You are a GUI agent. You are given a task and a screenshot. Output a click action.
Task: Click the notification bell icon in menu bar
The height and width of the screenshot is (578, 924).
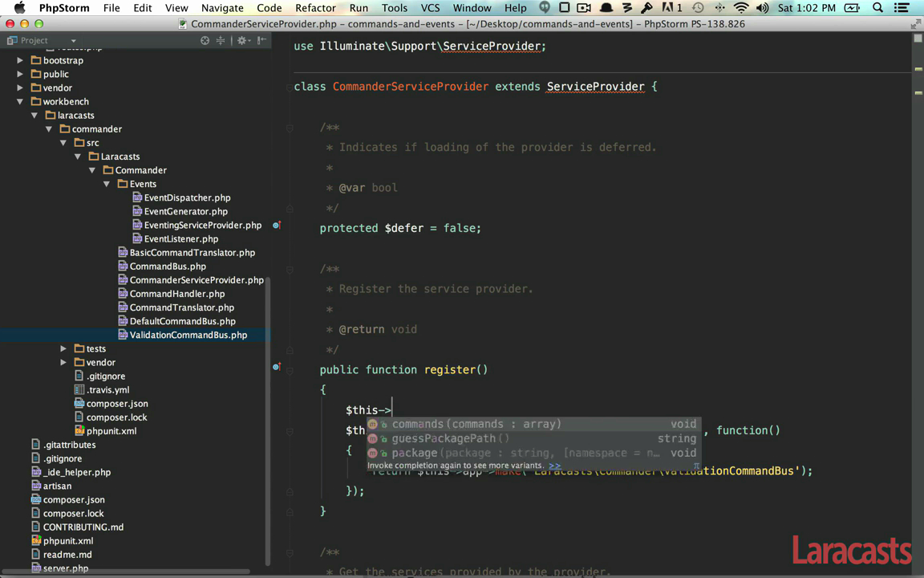606,8
